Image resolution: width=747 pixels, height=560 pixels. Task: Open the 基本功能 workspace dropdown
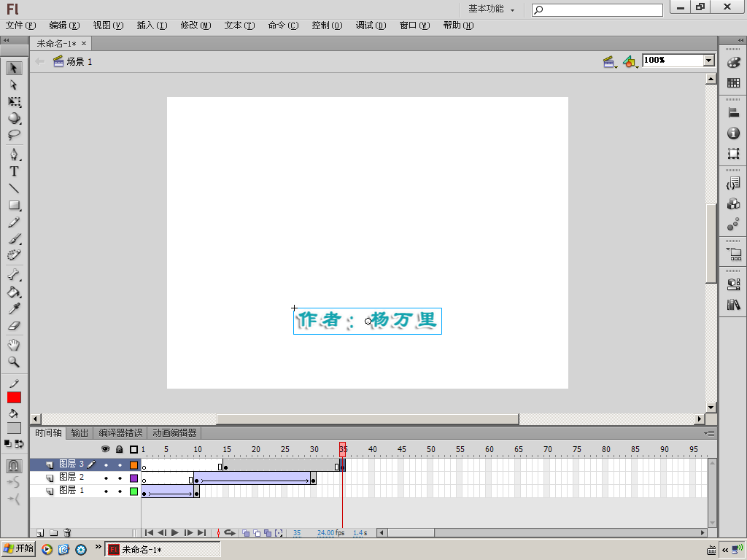pyautogui.click(x=491, y=9)
